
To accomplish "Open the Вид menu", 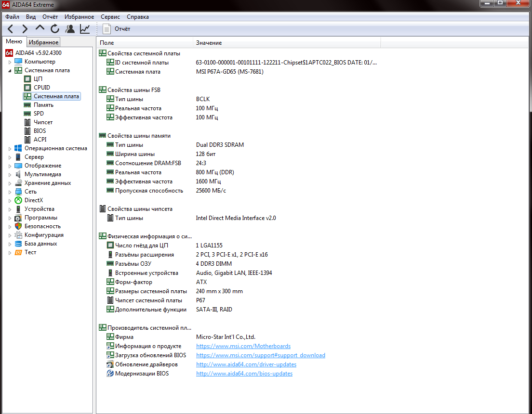I will (31, 17).
